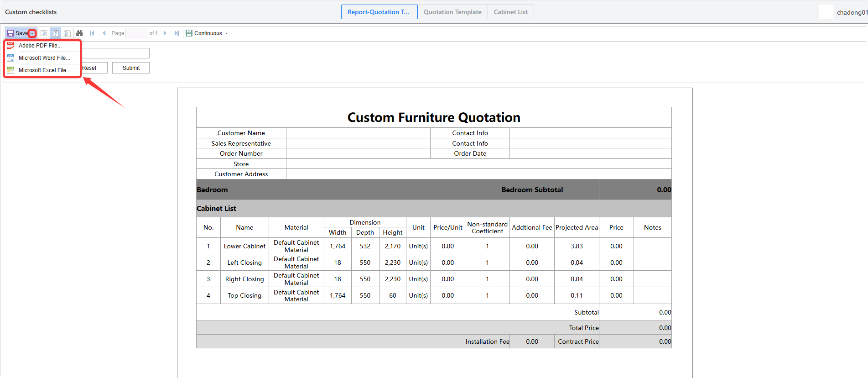Open the Save dropdown arrow
The height and width of the screenshot is (378, 868).
click(32, 33)
